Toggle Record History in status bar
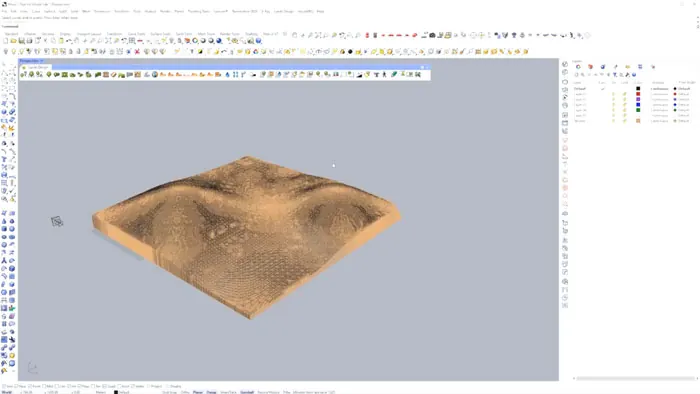This screenshot has width=700, height=394. pyautogui.click(x=268, y=392)
